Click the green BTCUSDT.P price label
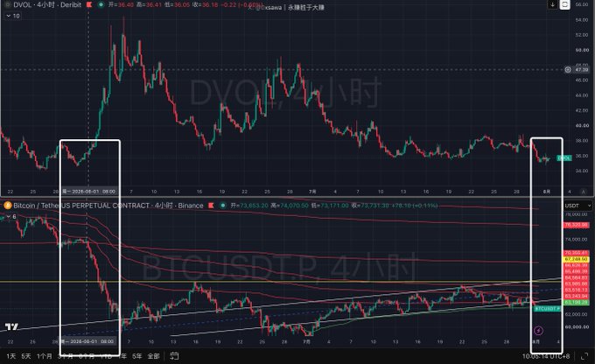595x364 pixels. click(x=547, y=309)
